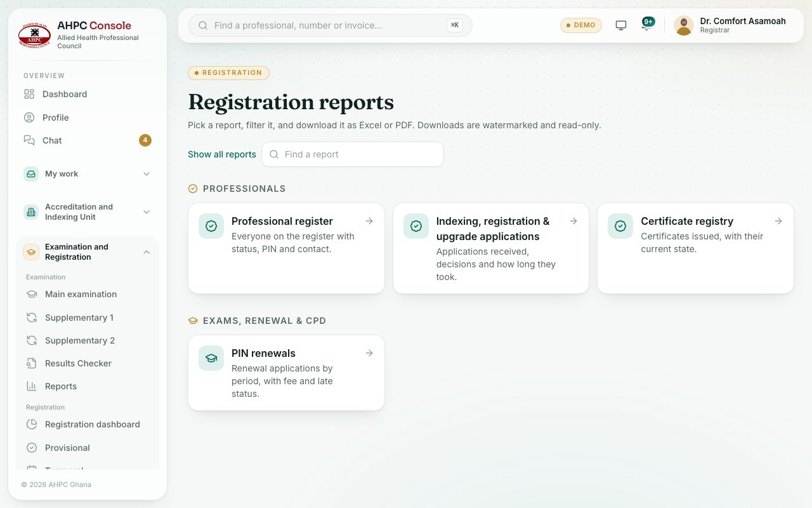Click the arrow on PIN renewals card

click(x=369, y=353)
